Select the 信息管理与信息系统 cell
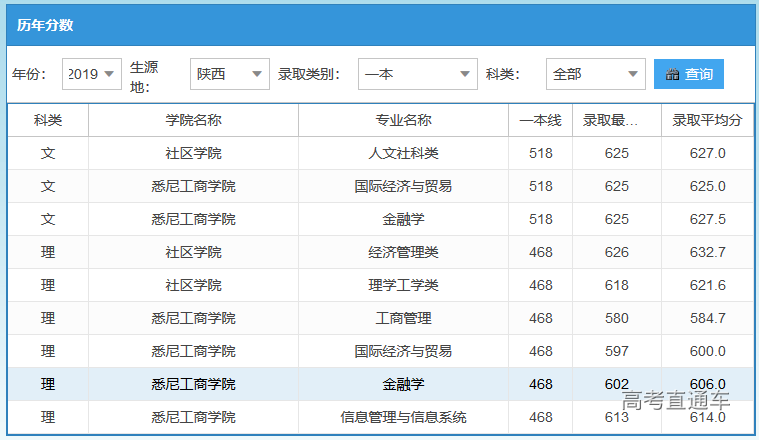 point(403,417)
